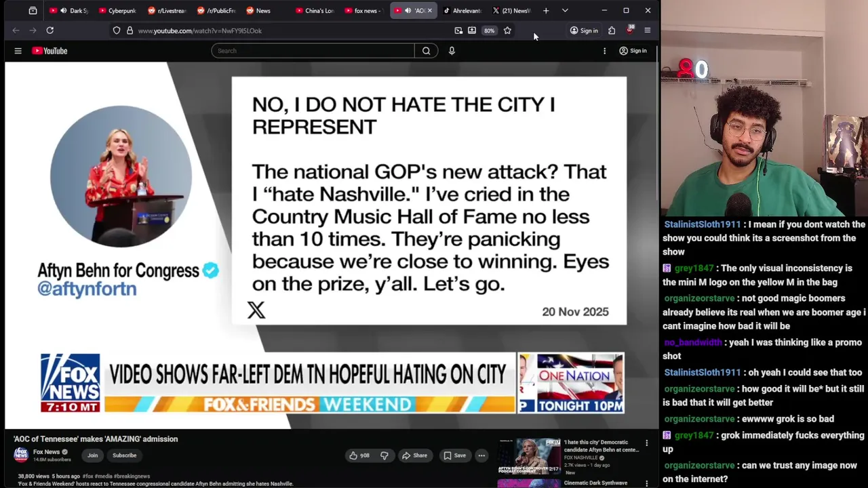Image resolution: width=868 pixels, height=488 pixels.
Task: Click the install/download icon in the address bar
Action: coord(472,30)
